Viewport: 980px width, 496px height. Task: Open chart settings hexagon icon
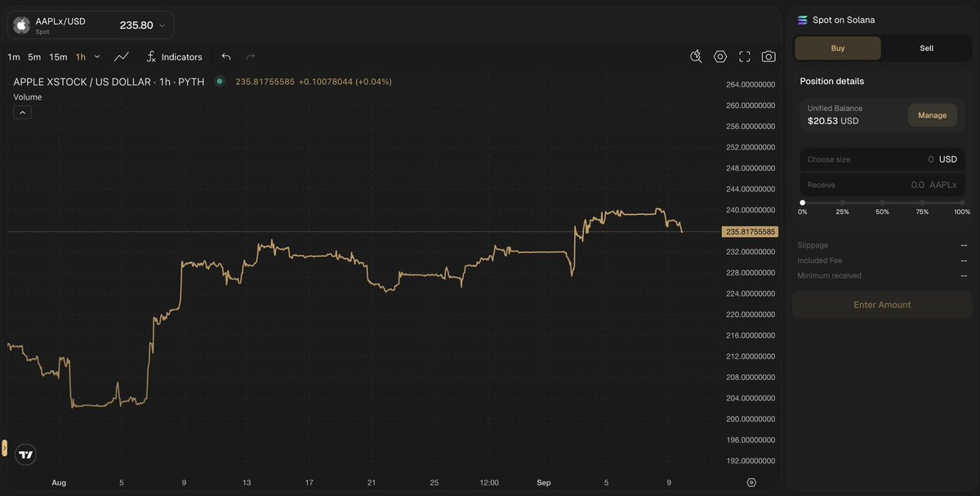pyautogui.click(x=720, y=56)
